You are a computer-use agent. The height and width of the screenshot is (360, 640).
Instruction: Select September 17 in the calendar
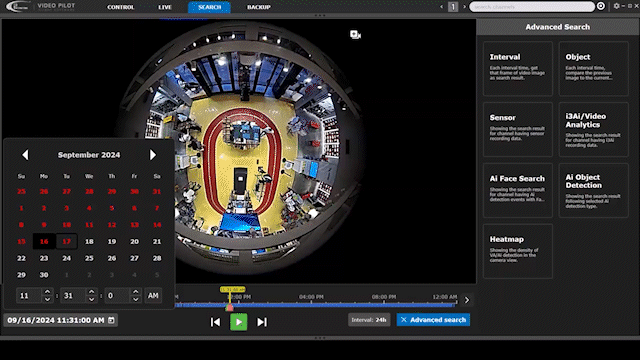pyautogui.click(x=67, y=242)
